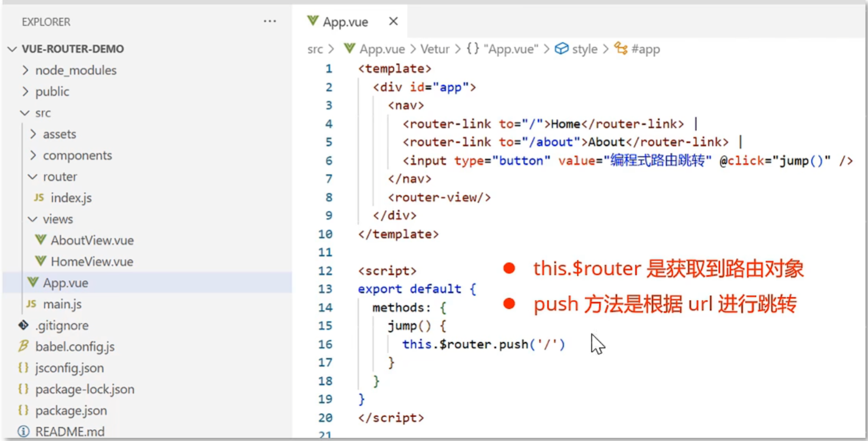Open Explorer more actions ellipsis menu

click(x=270, y=22)
